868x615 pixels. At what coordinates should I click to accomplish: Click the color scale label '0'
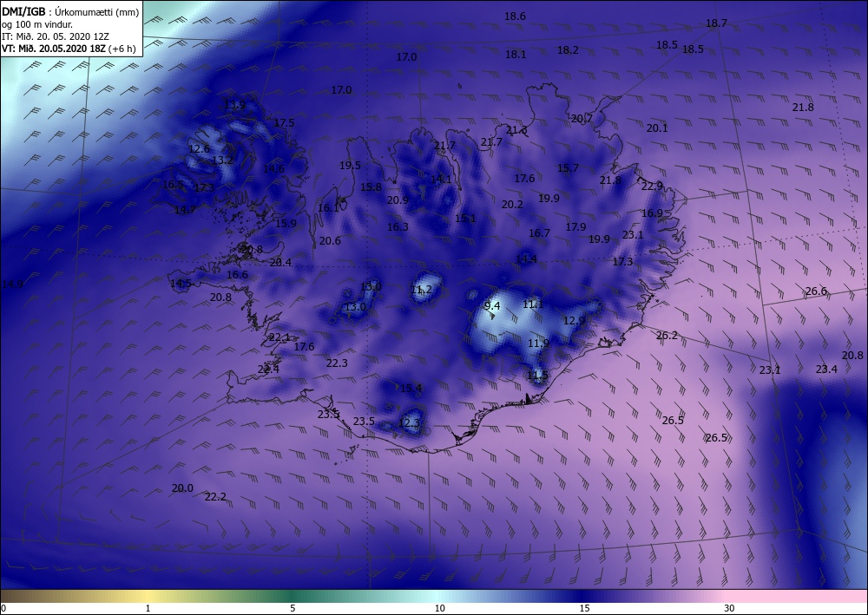point(3,608)
